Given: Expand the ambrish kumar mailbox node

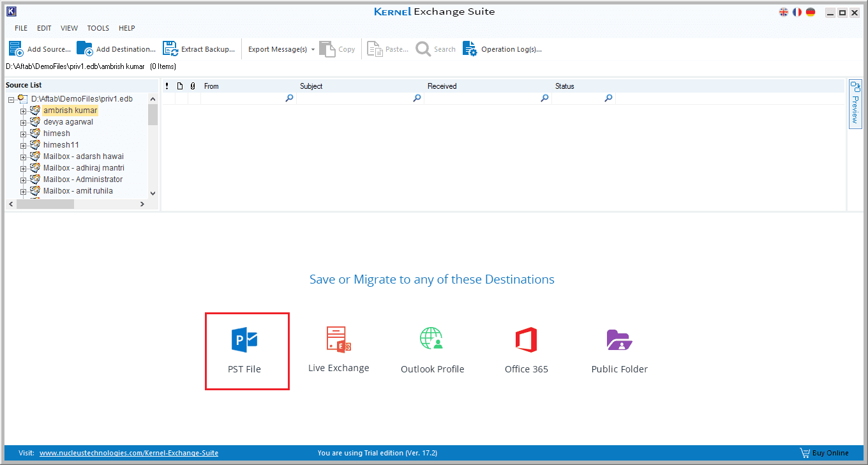Looking at the screenshot, I should [x=24, y=111].
